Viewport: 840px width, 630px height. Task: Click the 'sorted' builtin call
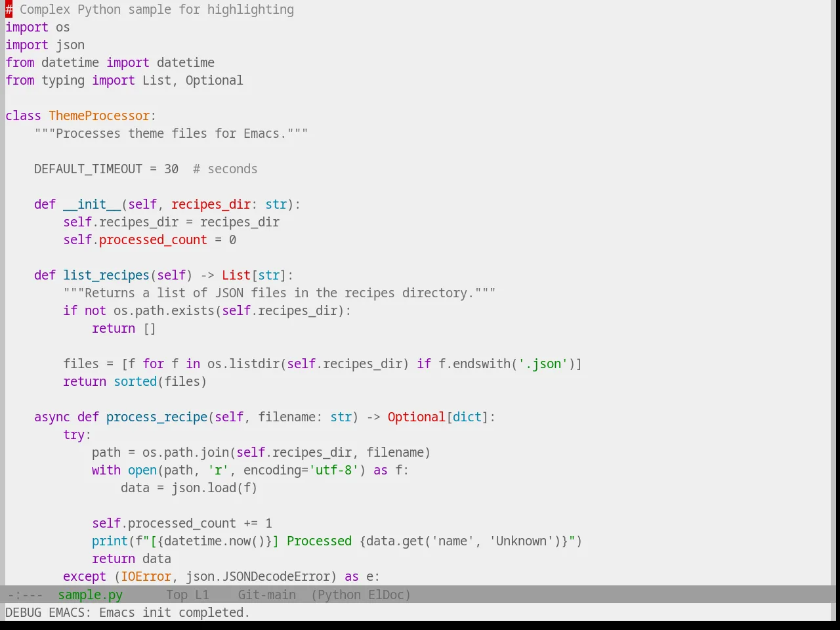pos(135,381)
